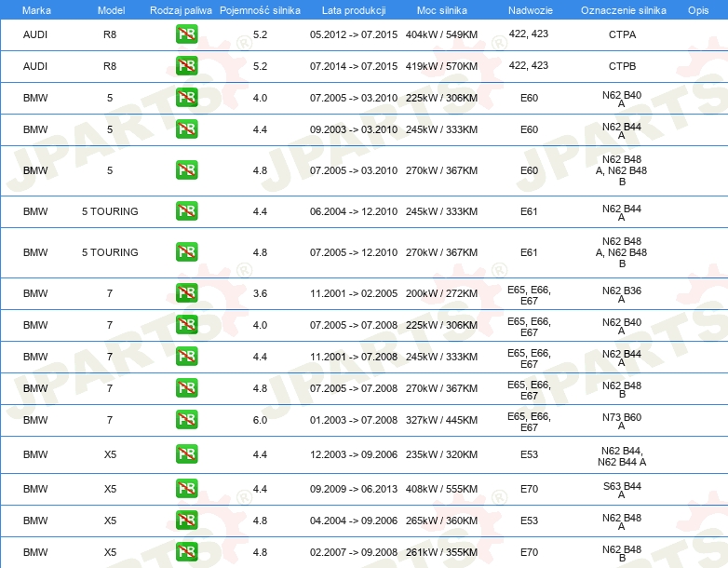This screenshot has height=568, width=728.
Task: Click the fuel icon for the BMW 5 4.8 E60 row
Action: point(186,170)
